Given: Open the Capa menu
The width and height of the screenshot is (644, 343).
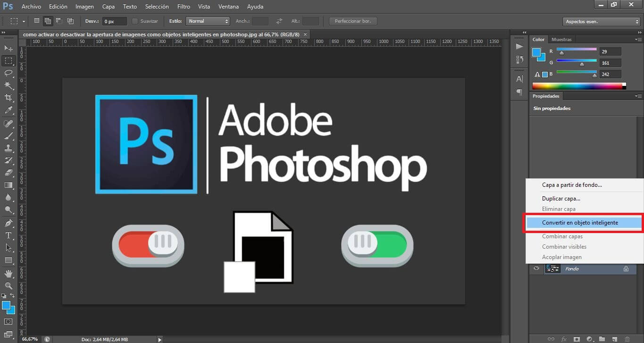Looking at the screenshot, I should tap(109, 7).
